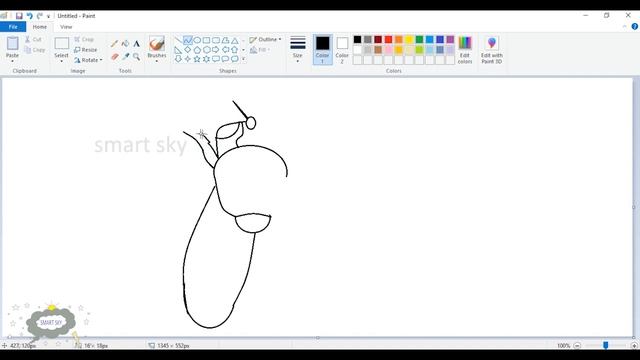Choose the Triangle shape

coord(235,40)
